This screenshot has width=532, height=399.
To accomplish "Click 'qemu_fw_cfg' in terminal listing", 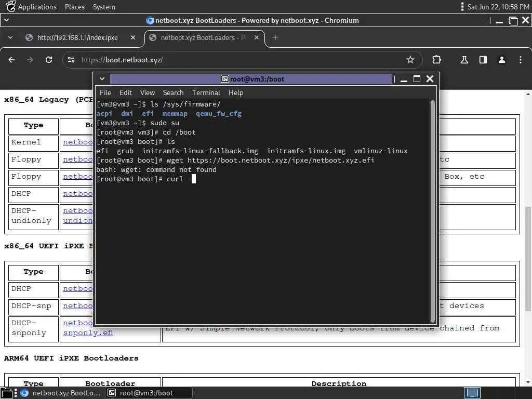I will pos(219,114).
